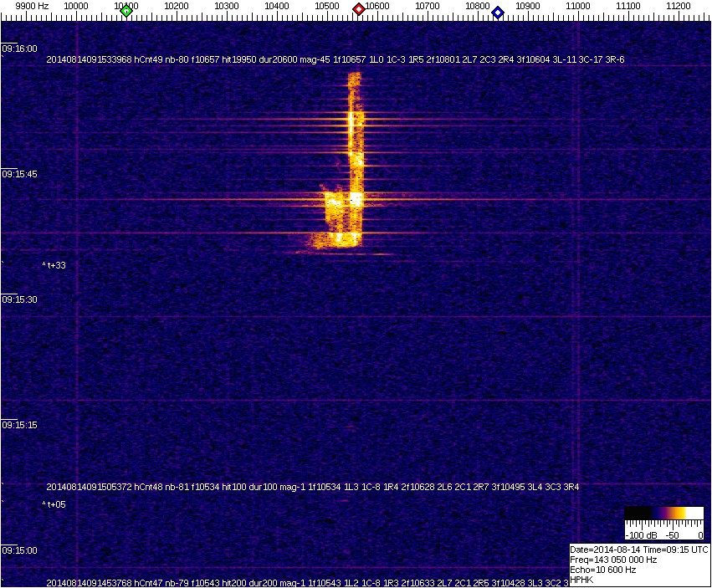
Task: Click the t+33 annotation marker
Action: click(54, 265)
